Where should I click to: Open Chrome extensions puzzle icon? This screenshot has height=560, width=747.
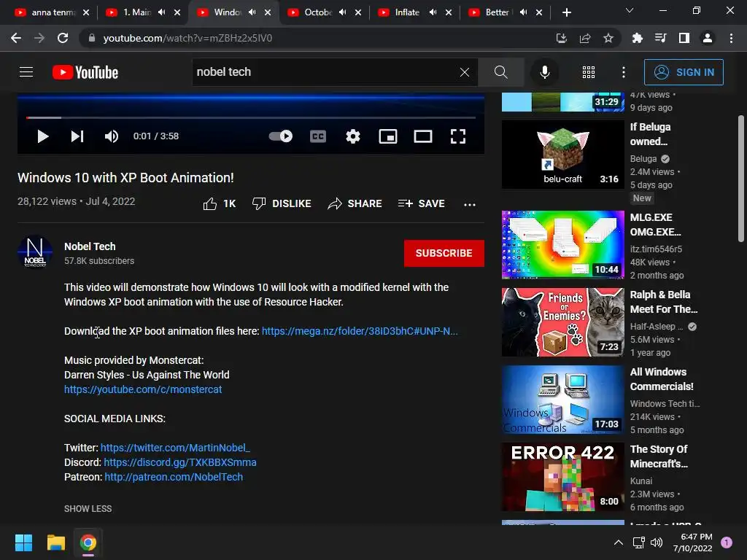pos(637,38)
